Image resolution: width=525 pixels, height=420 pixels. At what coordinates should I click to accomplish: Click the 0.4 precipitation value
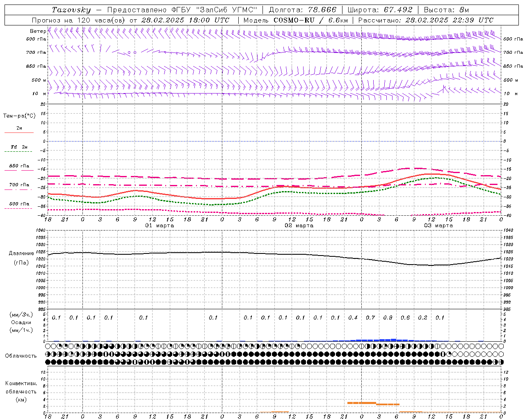[353, 317]
